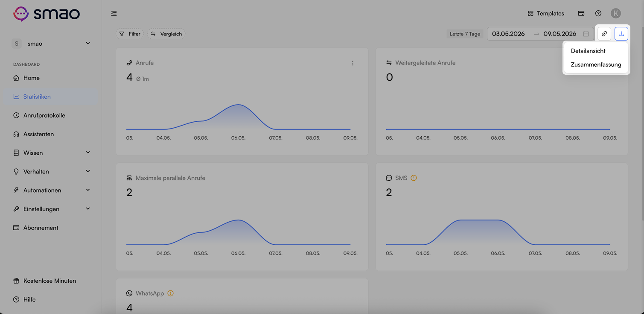Open Kostenlose Minuten in the sidebar
The height and width of the screenshot is (314, 644).
(x=51, y=281)
